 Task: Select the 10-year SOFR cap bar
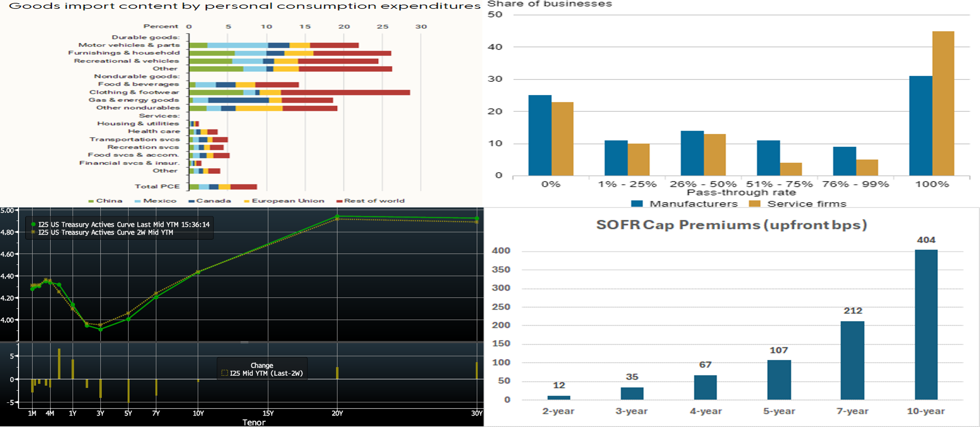pos(926,324)
